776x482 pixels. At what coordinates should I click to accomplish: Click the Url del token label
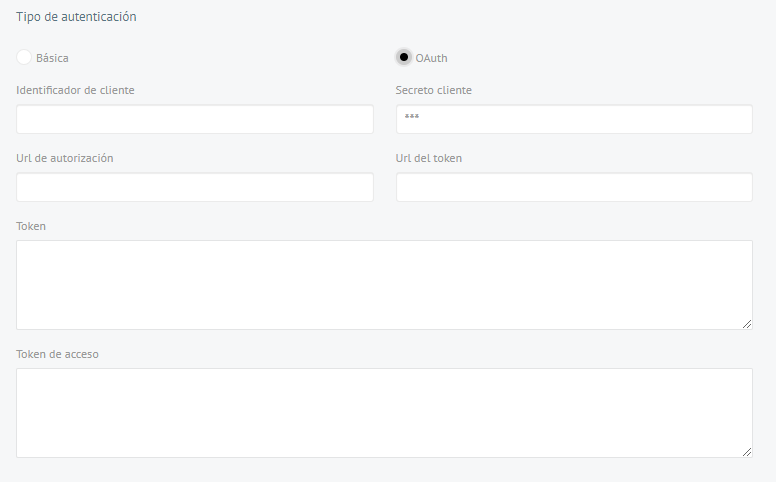(429, 158)
